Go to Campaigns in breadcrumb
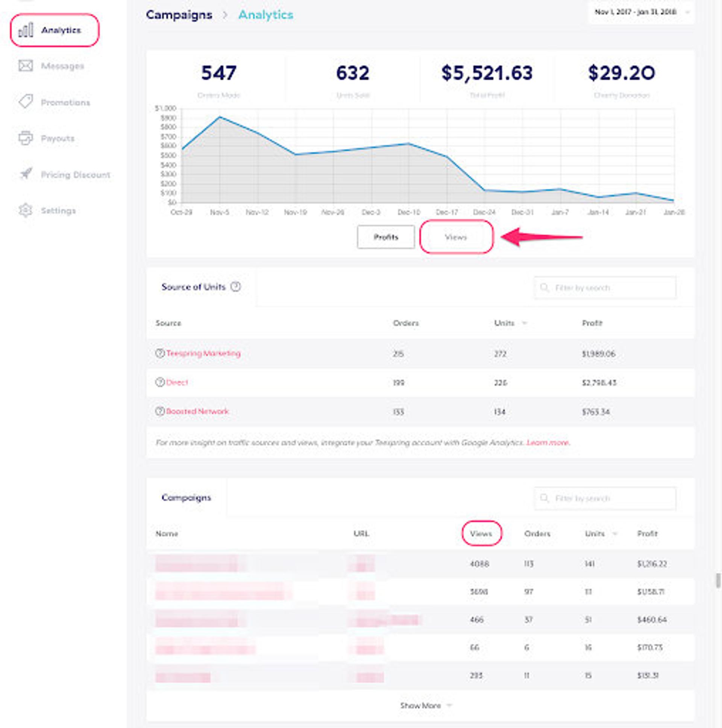Image resolution: width=722 pixels, height=728 pixels. tap(179, 15)
